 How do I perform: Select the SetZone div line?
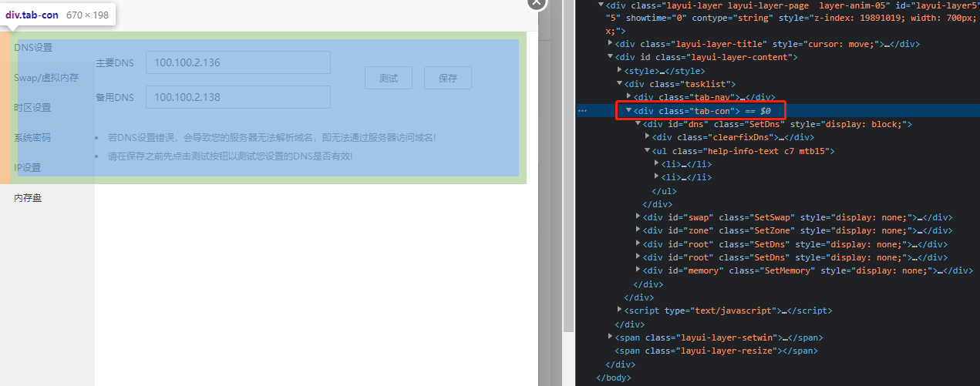point(798,230)
